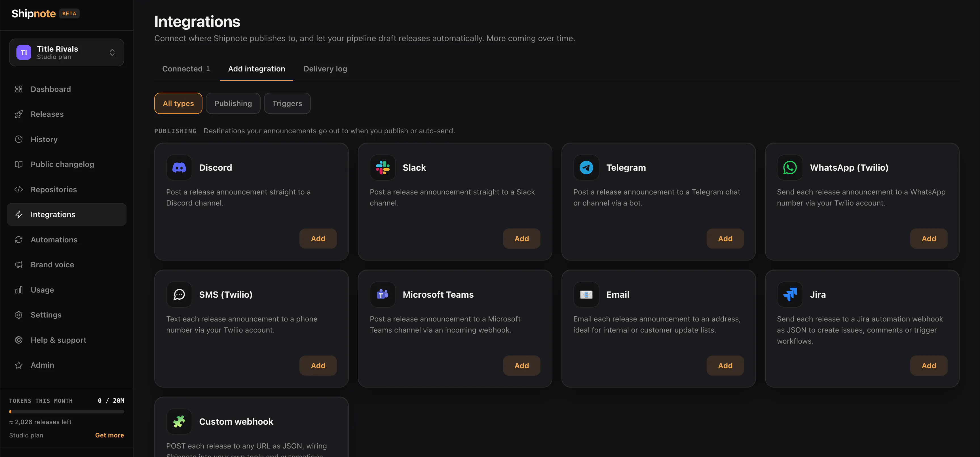Image resolution: width=980 pixels, height=457 pixels.
Task: Switch to the Connected tab
Action: tap(186, 69)
